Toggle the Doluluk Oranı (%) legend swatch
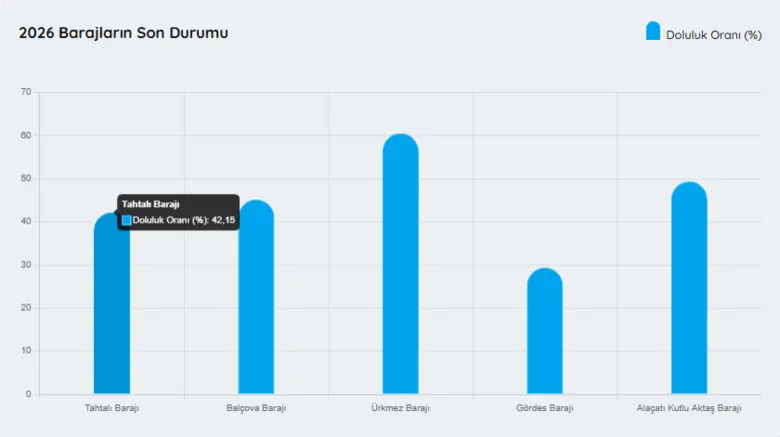Screen dimensions: 780x437 (653, 31)
